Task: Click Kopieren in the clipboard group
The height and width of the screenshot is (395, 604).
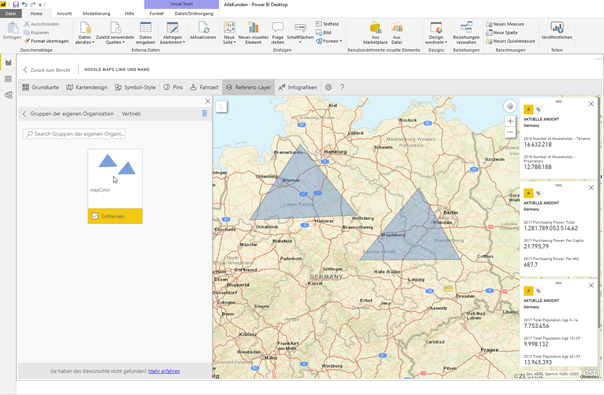Action: (x=36, y=33)
